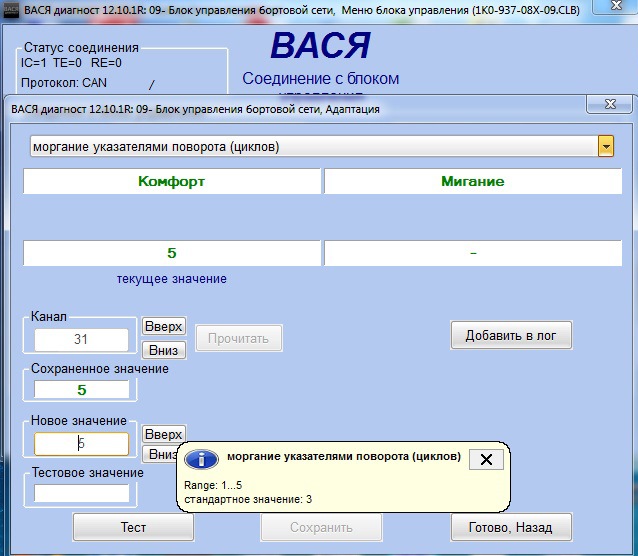Click the Вверх button beside Новое значение
This screenshot has height=556, width=638.
164,434
